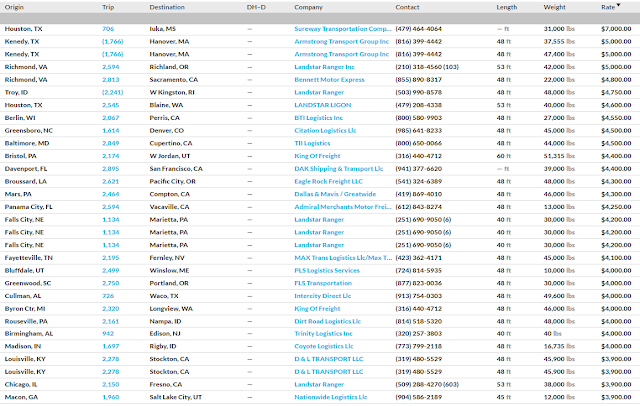The width and height of the screenshot is (640, 406).
Task: Select origin cell Panama City, FL
Action: coord(29,207)
